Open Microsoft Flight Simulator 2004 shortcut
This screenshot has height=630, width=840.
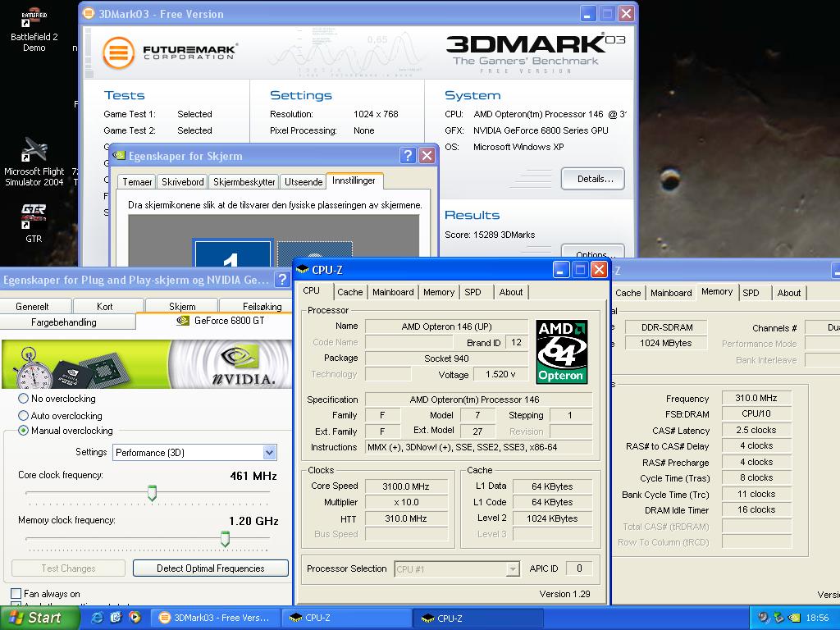tap(34, 162)
